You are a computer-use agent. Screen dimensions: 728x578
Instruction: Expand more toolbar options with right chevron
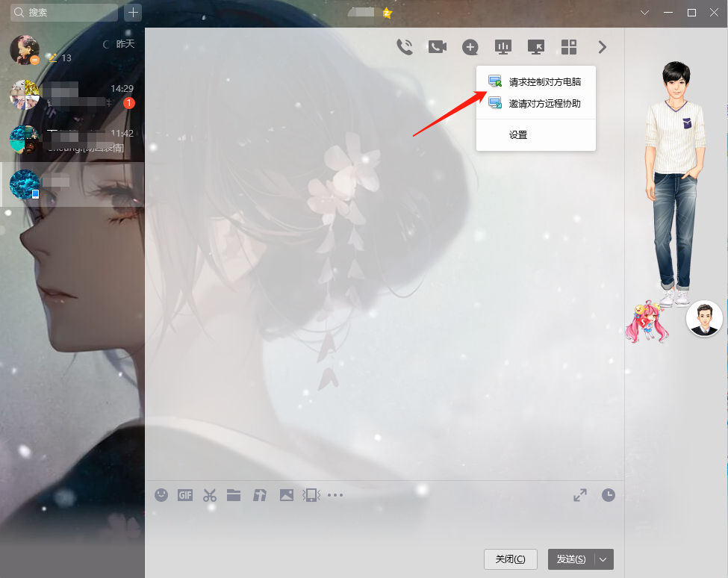point(603,47)
